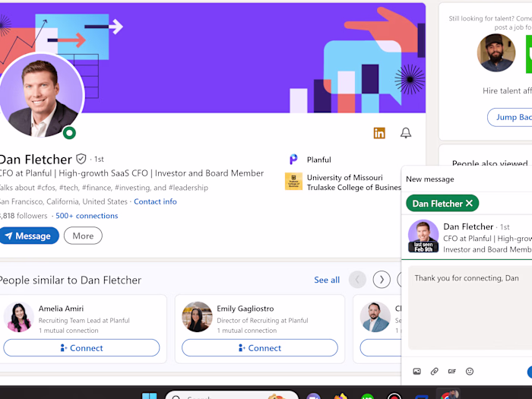
Task: Click Dan Fletcher's profile photo
Action: (41, 95)
